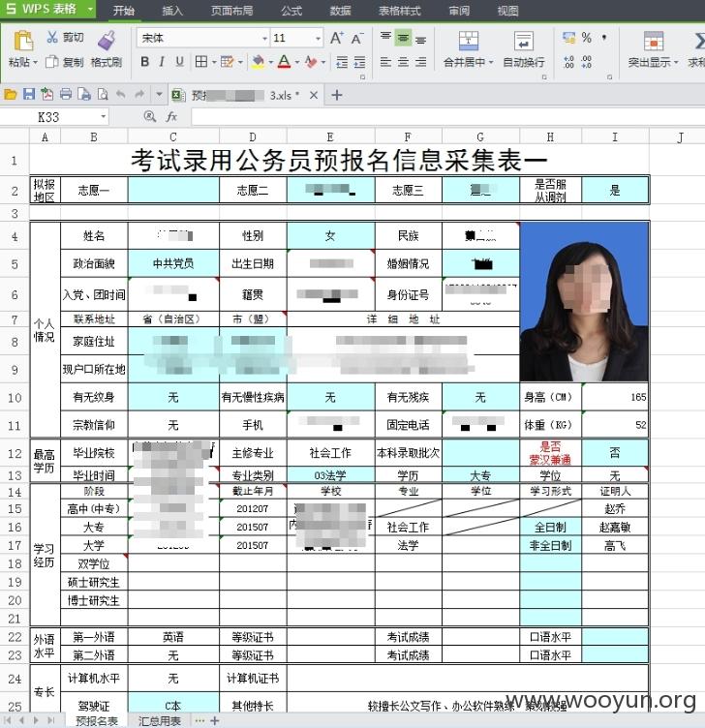The image size is (705, 728).
Task: Click the save disk icon
Action: (x=29, y=95)
